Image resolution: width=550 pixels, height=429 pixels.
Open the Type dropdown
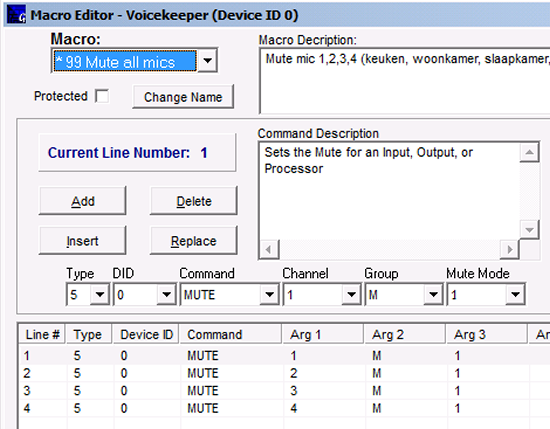tap(100, 294)
